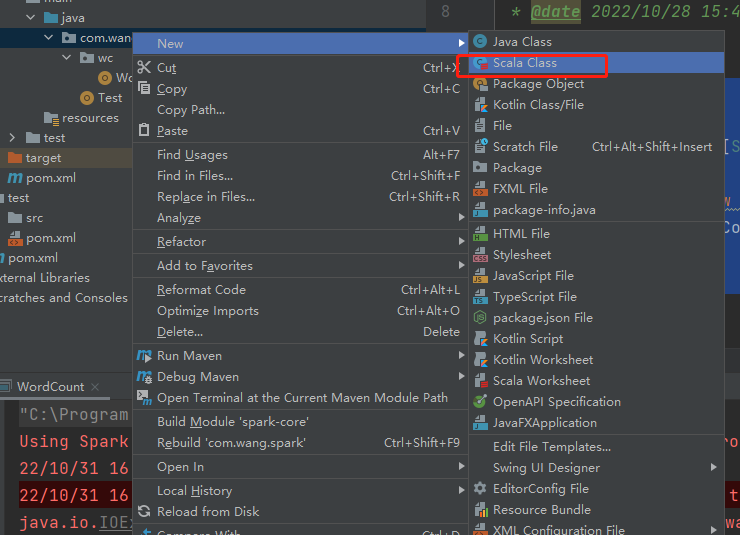740x535 pixels.
Task: Click the Java Class icon in submenu
Action: pos(480,42)
